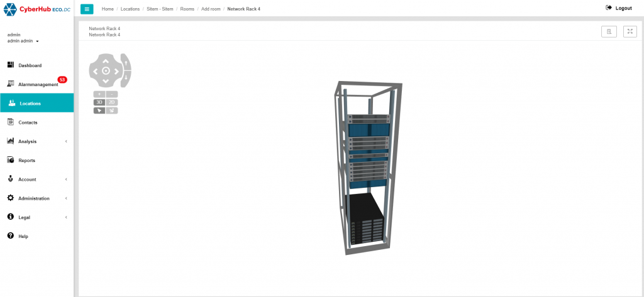
Task: Rotate view left with navigation pad arrow
Action: click(96, 71)
